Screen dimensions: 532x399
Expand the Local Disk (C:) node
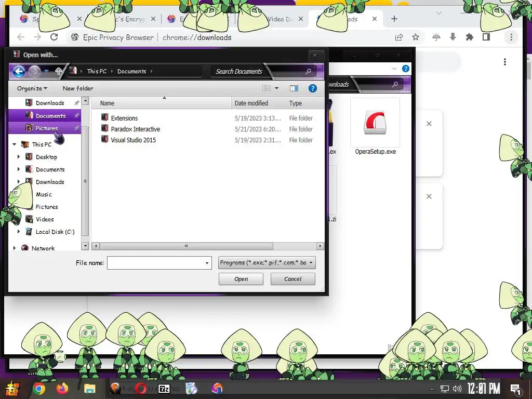[19, 232]
